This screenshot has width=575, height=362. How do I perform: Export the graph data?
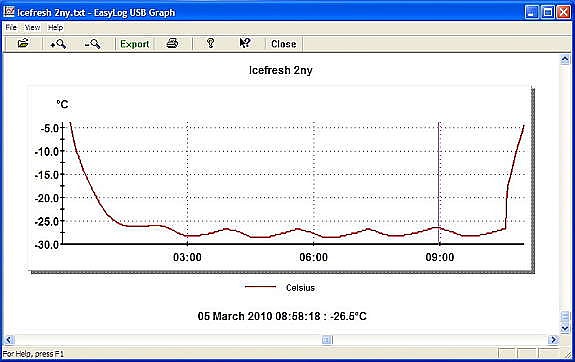tap(135, 44)
